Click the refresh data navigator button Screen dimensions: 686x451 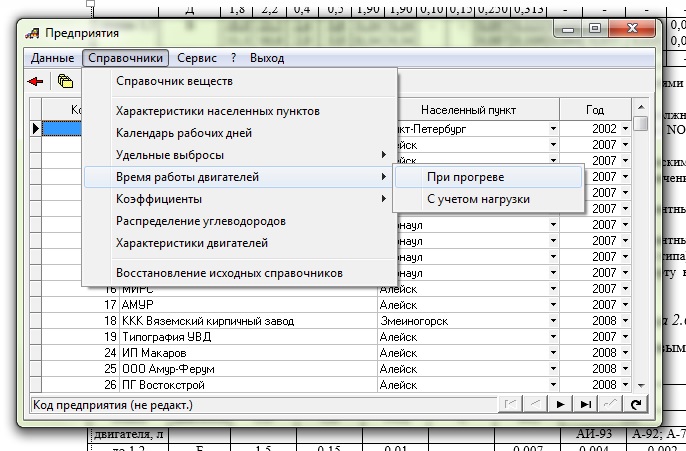[x=633, y=404]
